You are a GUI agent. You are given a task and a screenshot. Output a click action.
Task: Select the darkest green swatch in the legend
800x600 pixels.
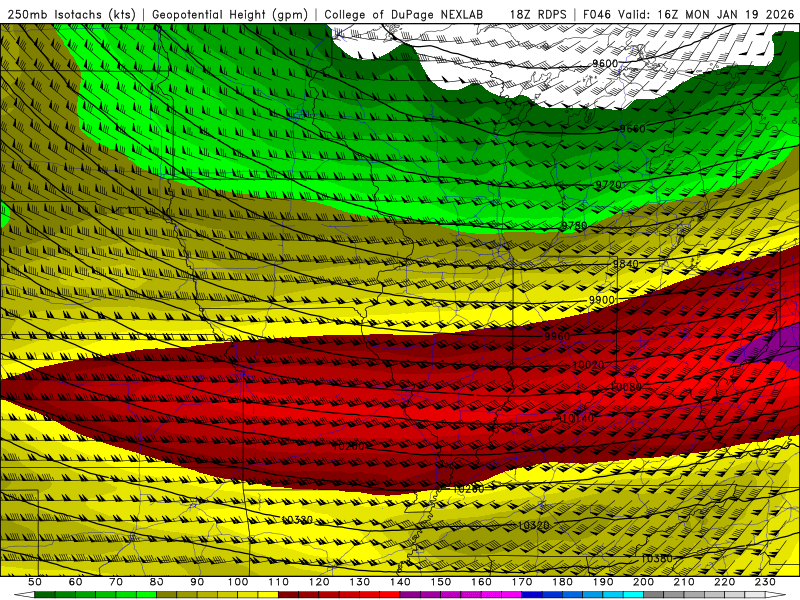coord(44,595)
